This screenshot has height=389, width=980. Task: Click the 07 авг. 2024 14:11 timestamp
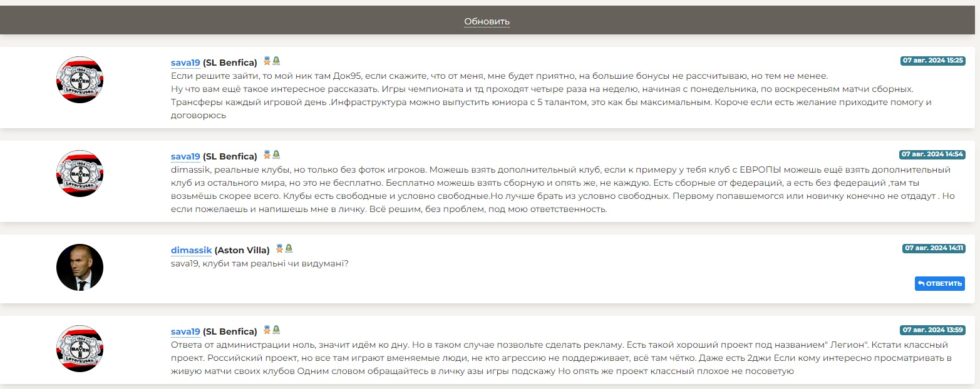[934, 248]
